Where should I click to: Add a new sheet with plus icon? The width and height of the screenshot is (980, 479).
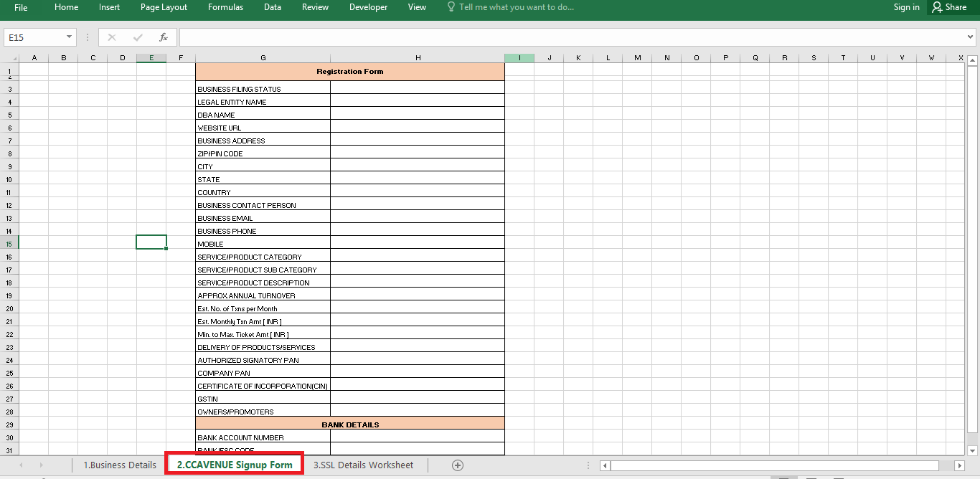coord(458,465)
